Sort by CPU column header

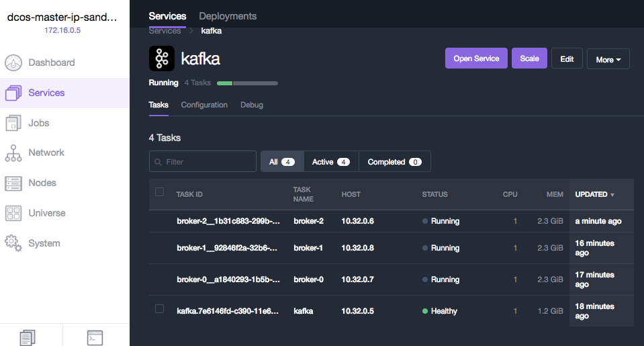click(510, 194)
